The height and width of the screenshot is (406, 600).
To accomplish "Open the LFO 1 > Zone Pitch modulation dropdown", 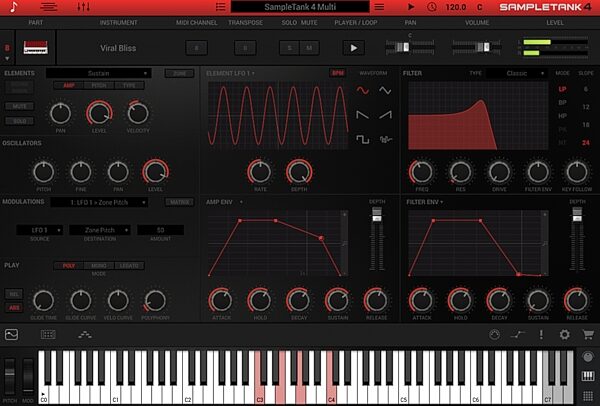I will click(x=99, y=202).
